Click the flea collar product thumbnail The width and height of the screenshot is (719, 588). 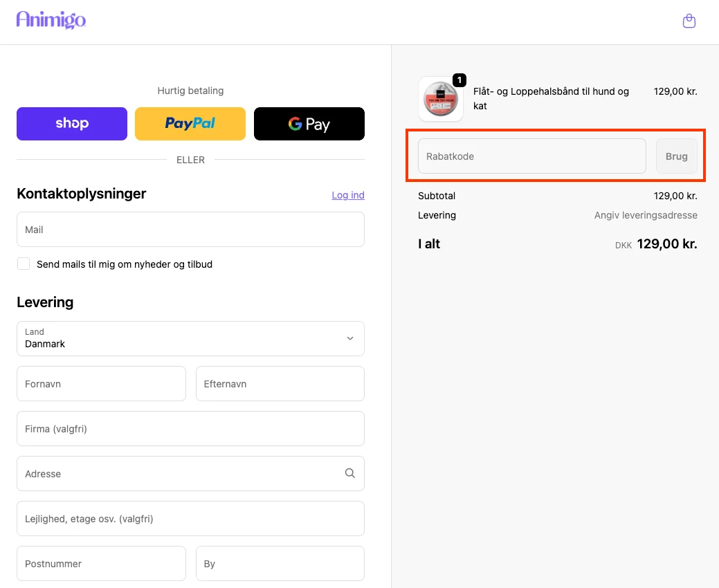click(x=440, y=99)
